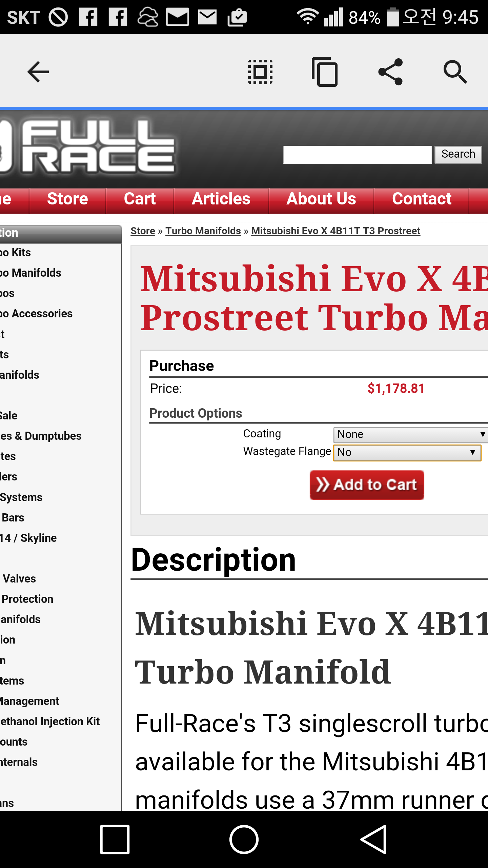Click the Full Race logo
The width and height of the screenshot is (488, 868).
point(88,147)
